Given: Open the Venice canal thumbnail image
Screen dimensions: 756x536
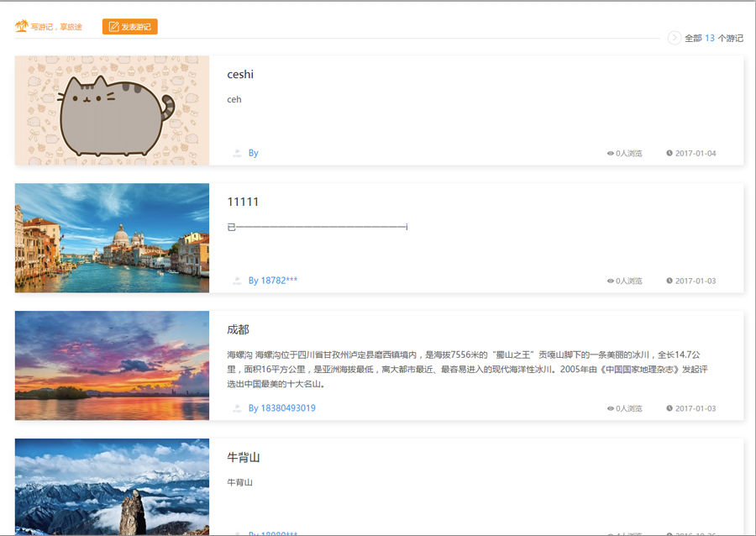Looking at the screenshot, I should point(112,238).
